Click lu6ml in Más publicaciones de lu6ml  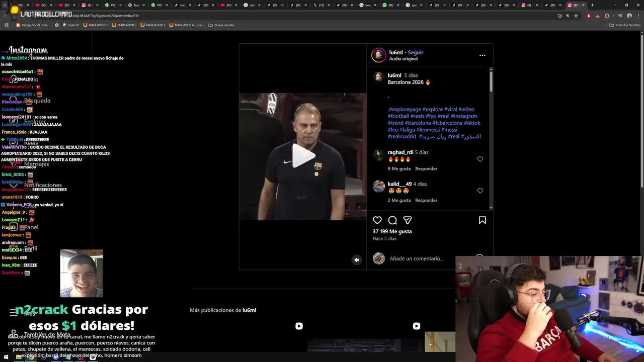(x=249, y=310)
